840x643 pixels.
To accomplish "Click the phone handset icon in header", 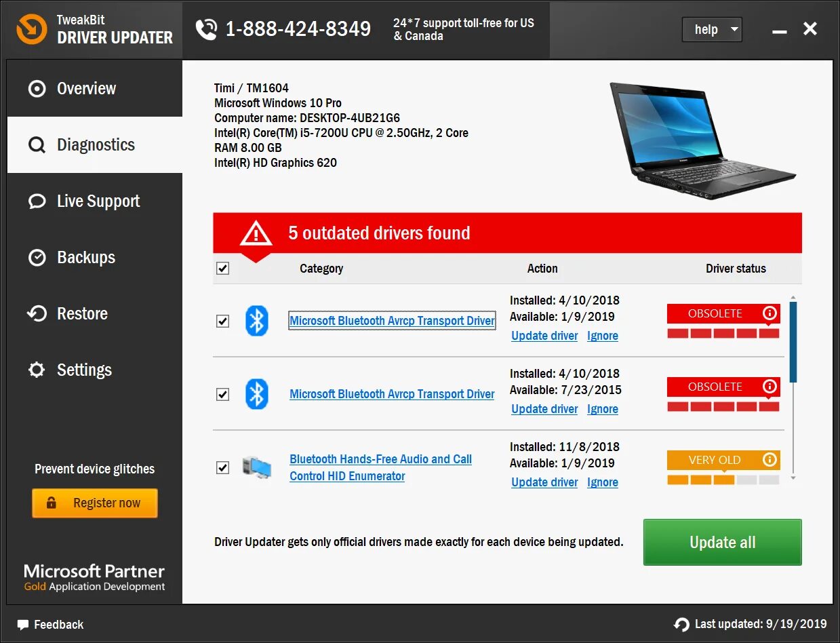I will click(x=204, y=28).
